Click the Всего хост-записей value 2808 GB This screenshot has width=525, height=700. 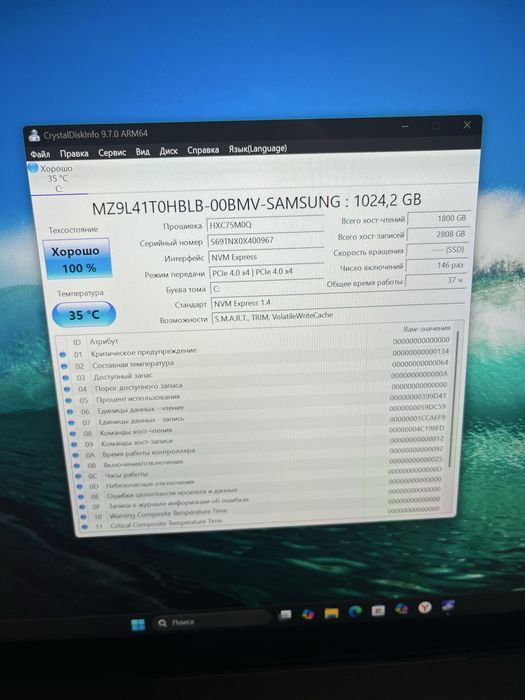(x=437, y=234)
